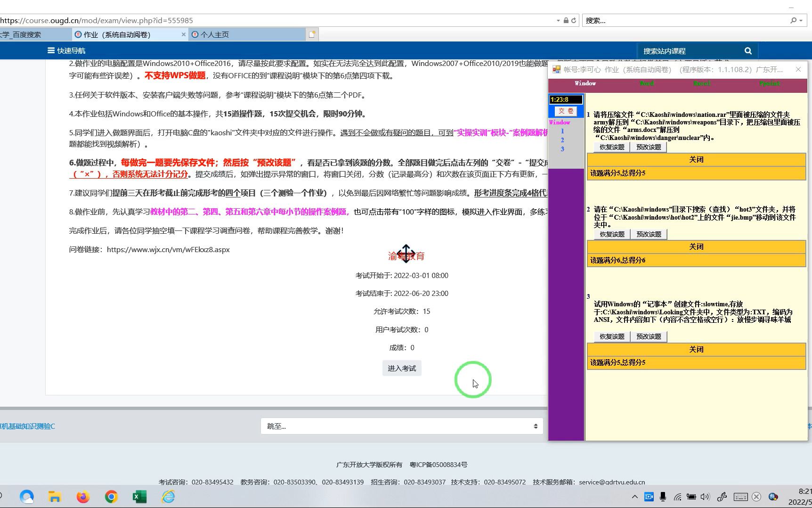Open the touch keyboard from the system tray
Viewport: 812px width, 508px height.
[x=740, y=497]
